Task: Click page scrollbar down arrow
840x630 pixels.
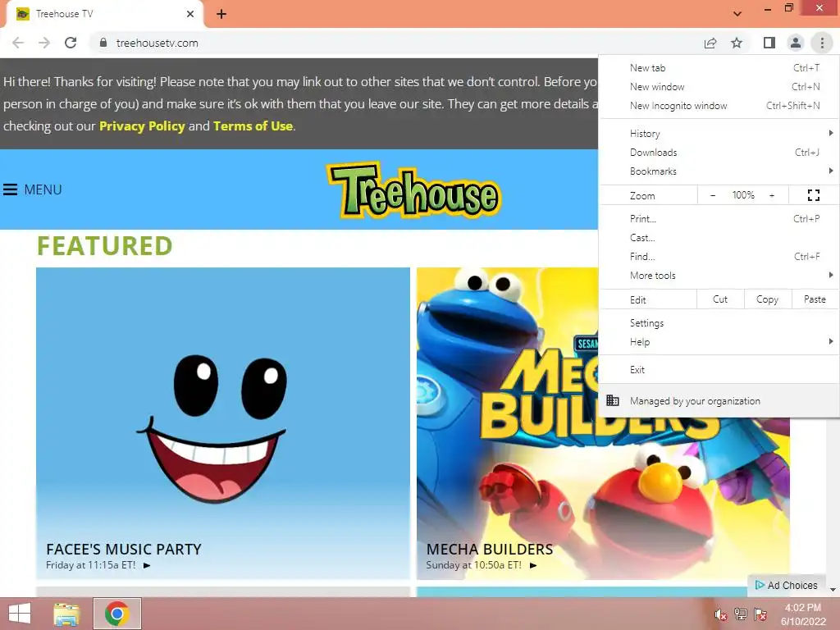Action: [833, 590]
